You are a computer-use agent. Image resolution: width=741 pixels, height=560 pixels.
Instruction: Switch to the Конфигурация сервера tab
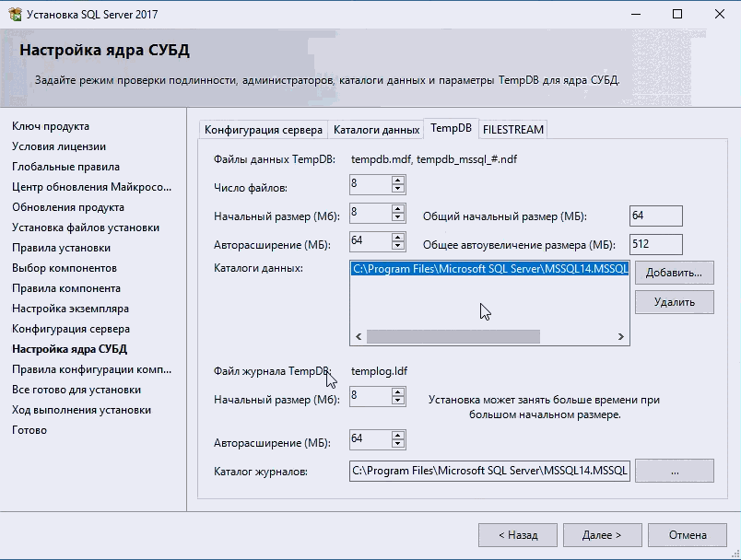click(264, 129)
